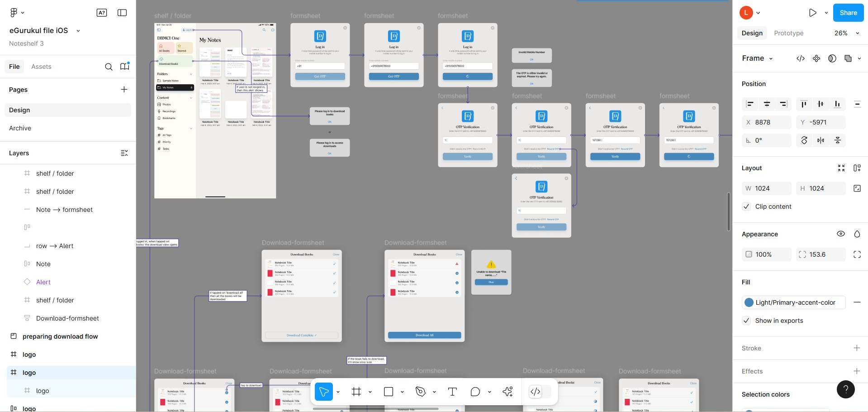Switch to the File tab
868x412 pixels.
tap(14, 67)
